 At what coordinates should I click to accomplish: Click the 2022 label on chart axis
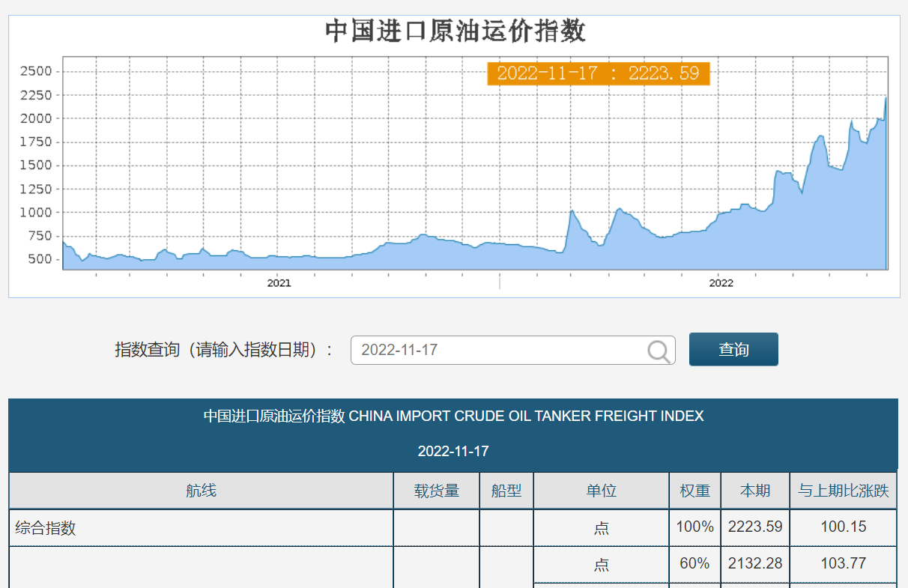pos(721,283)
